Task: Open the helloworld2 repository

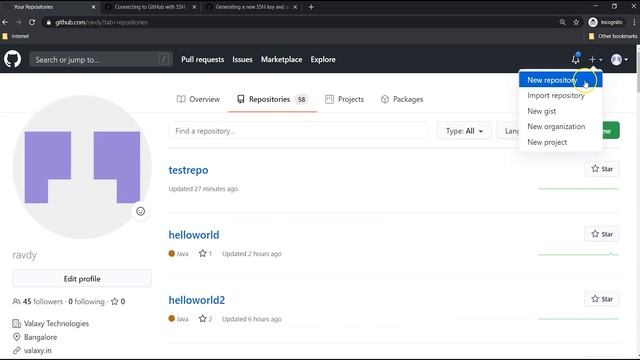Action: click(x=197, y=300)
